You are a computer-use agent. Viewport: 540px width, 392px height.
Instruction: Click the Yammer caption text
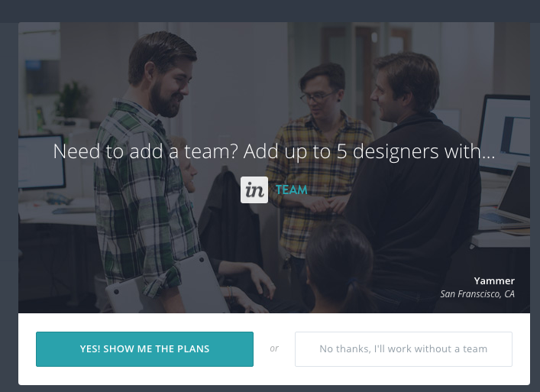pyautogui.click(x=494, y=280)
